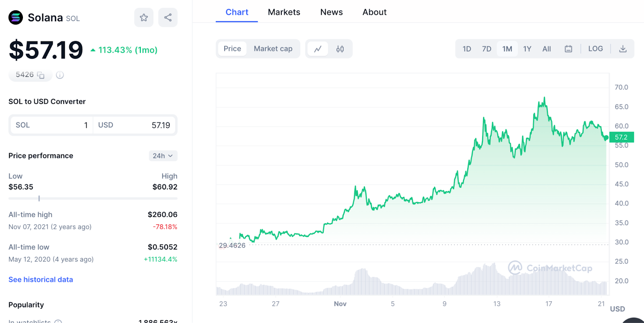Set chart range to 1D
This screenshot has height=323, width=644.
click(x=467, y=49)
